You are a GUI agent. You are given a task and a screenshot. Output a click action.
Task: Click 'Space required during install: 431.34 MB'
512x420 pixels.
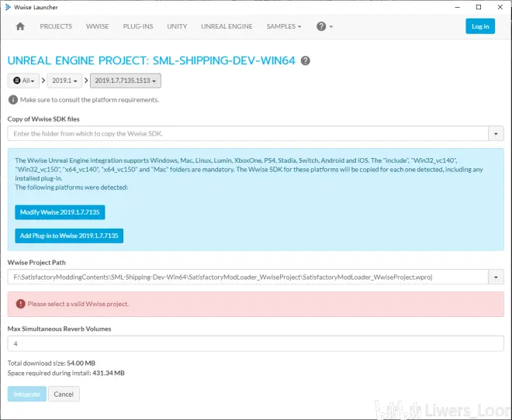tap(66, 373)
